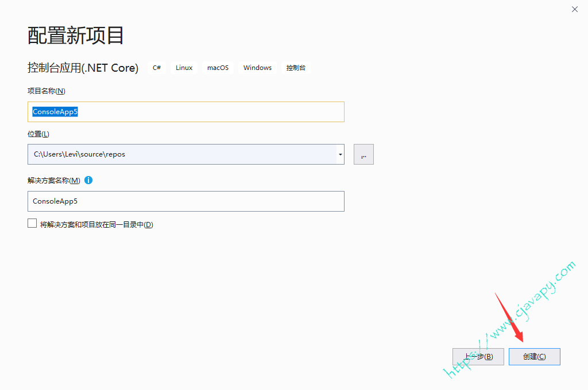The height and width of the screenshot is (390, 588).
Task: Click the C# tag
Action: (x=157, y=68)
